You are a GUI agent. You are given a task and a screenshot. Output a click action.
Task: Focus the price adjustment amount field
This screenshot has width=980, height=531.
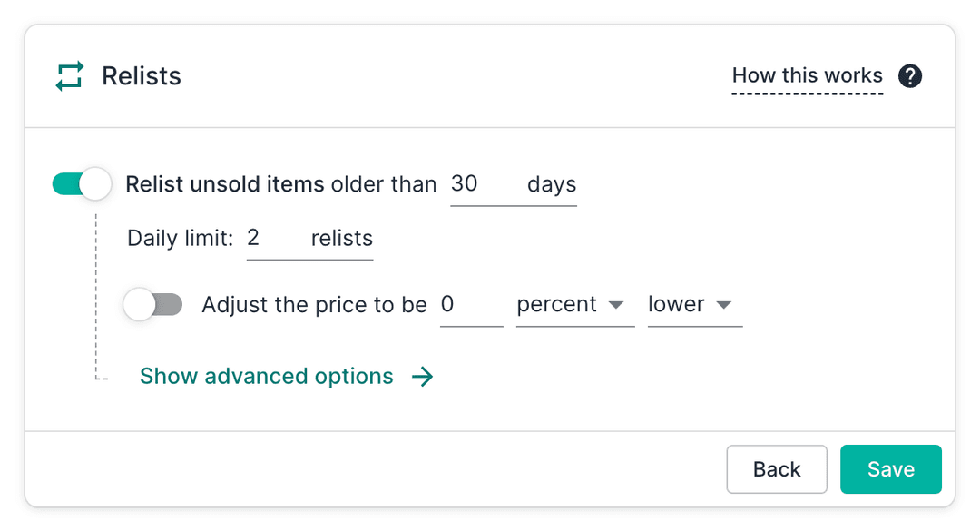tap(471, 306)
